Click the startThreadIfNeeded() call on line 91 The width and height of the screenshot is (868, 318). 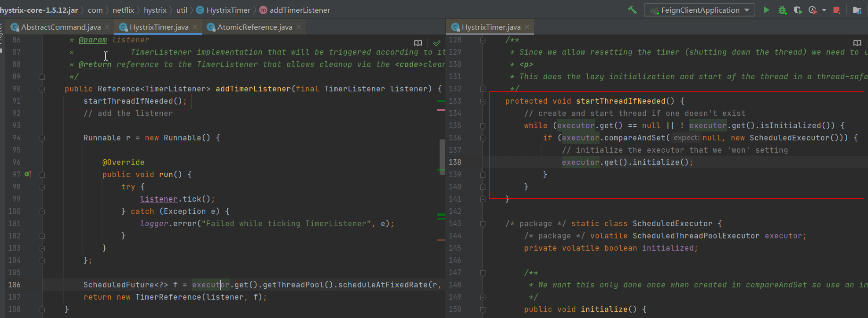[135, 101]
